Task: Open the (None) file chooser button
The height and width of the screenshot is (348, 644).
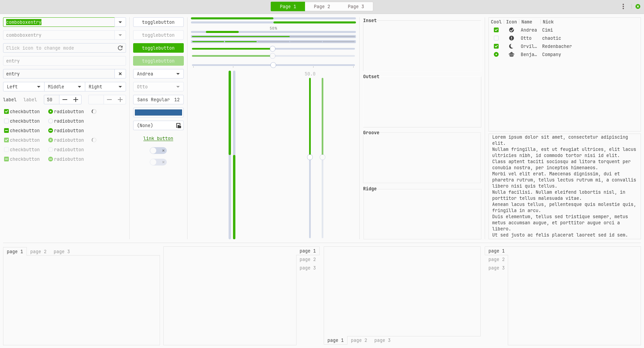Action: (158, 125)
